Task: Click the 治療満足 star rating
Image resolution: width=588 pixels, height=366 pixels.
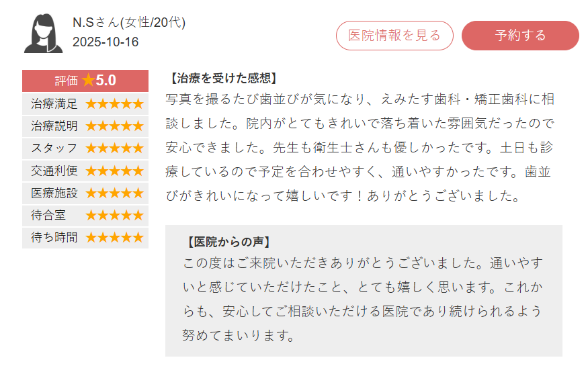Action: pyautogui.click(x=114, y=104)
